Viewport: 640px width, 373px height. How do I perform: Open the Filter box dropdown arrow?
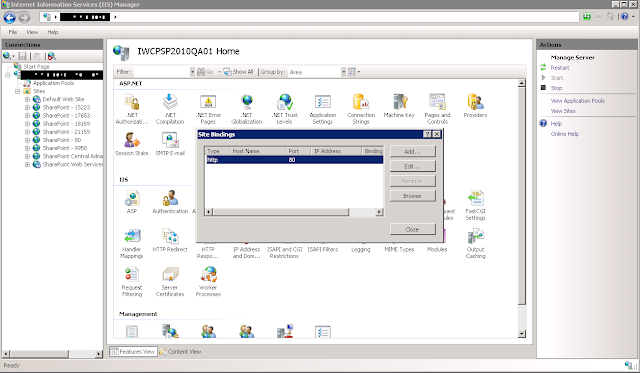[192, 72]
